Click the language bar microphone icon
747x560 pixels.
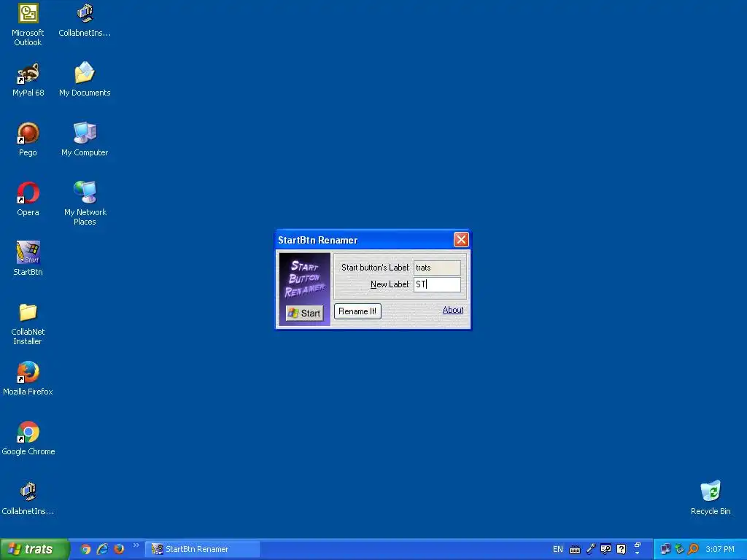click(591, 549)
